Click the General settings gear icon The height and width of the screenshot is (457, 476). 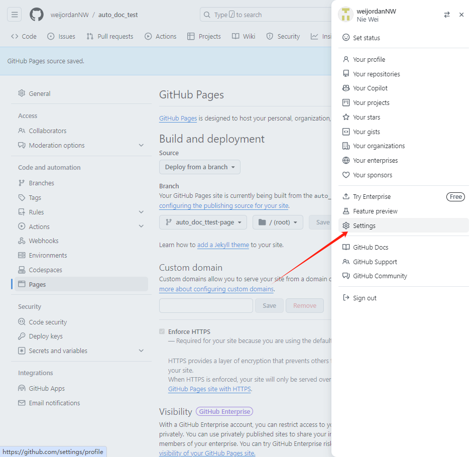pos(22,93)
